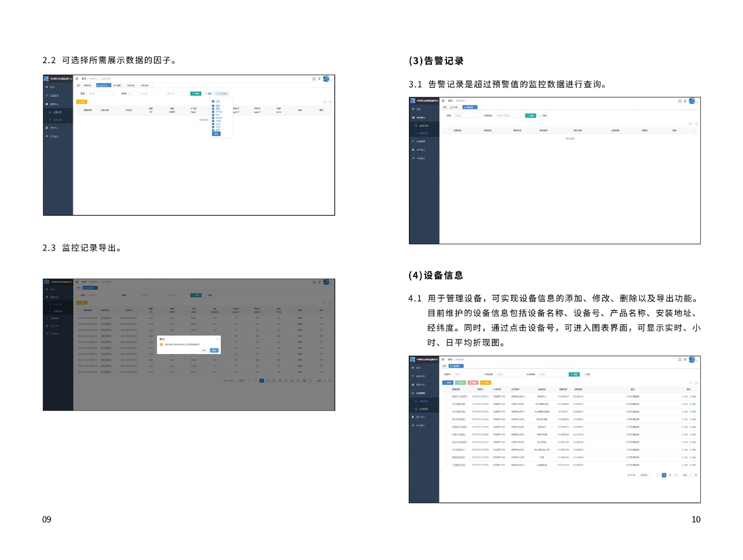Viewport: 743px width, 560px height.
Task: Click fullscreen icon in 2.2 factor screenshot
Action: pyautogui.click(x=314, y=79)
